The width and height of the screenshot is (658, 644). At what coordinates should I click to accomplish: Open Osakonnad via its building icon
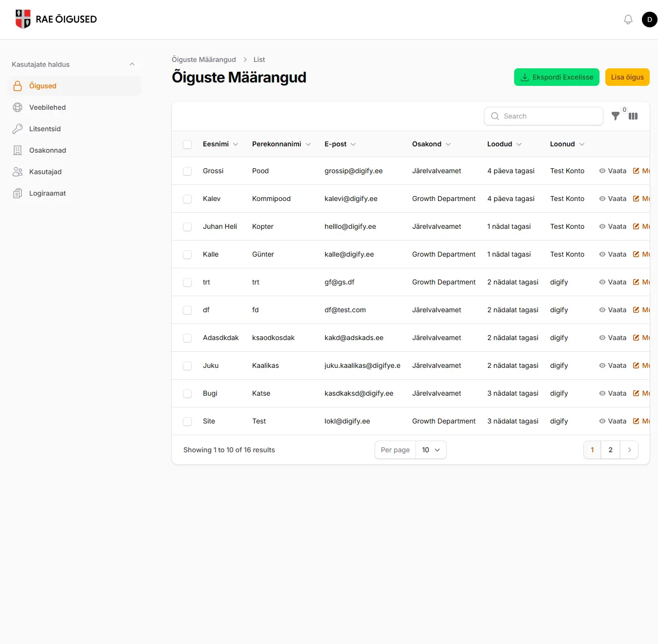tap(18, 150)
